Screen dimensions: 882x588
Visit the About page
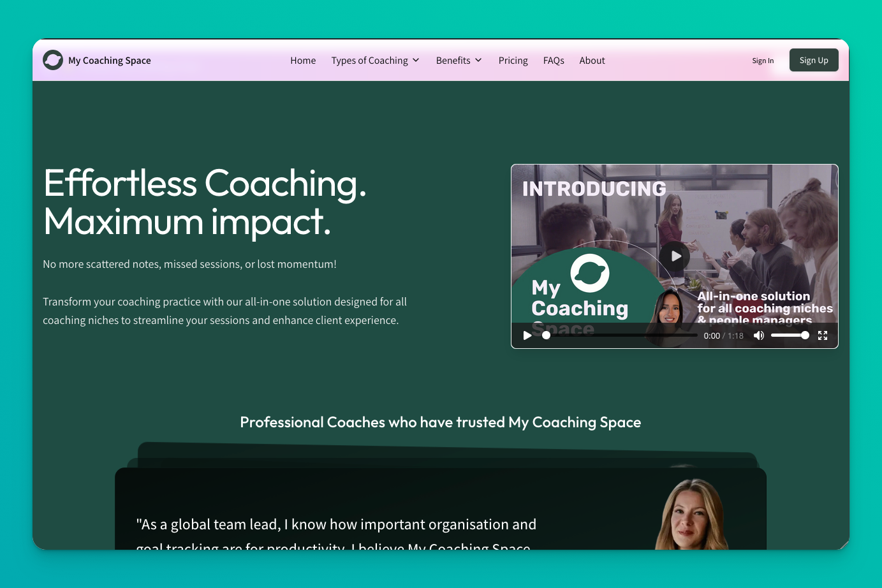[x=592, y=61]
